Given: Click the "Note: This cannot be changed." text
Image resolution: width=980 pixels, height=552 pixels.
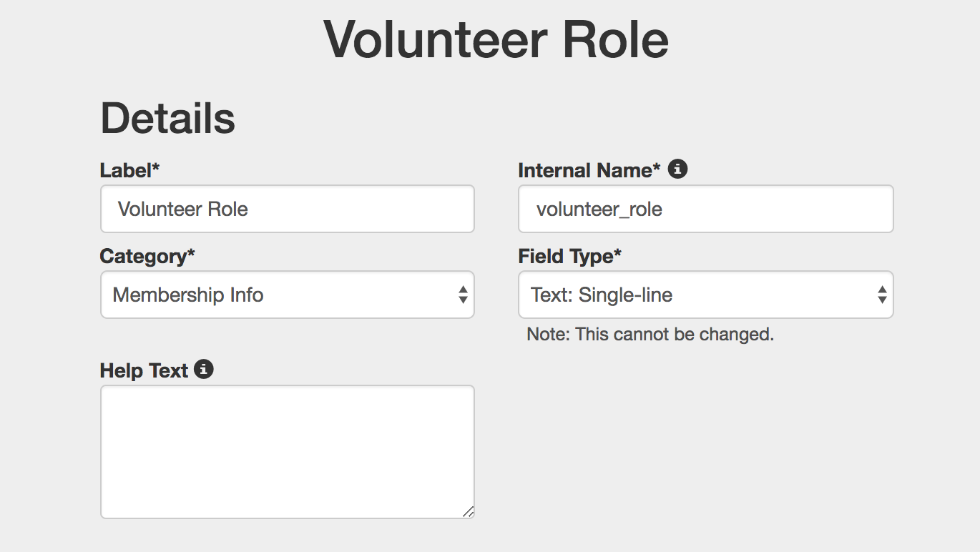Looking at the screenshot, I should pos(650,334).
